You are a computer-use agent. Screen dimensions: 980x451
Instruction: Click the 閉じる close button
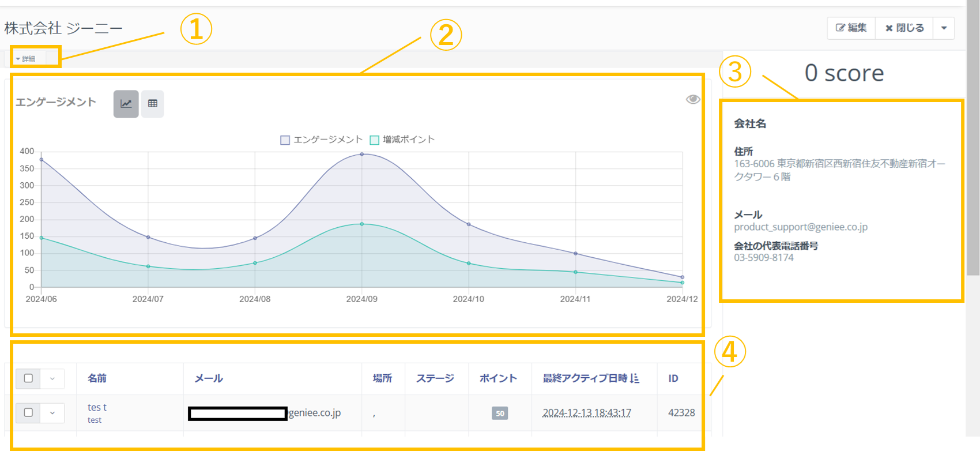[x=904, y=28]
